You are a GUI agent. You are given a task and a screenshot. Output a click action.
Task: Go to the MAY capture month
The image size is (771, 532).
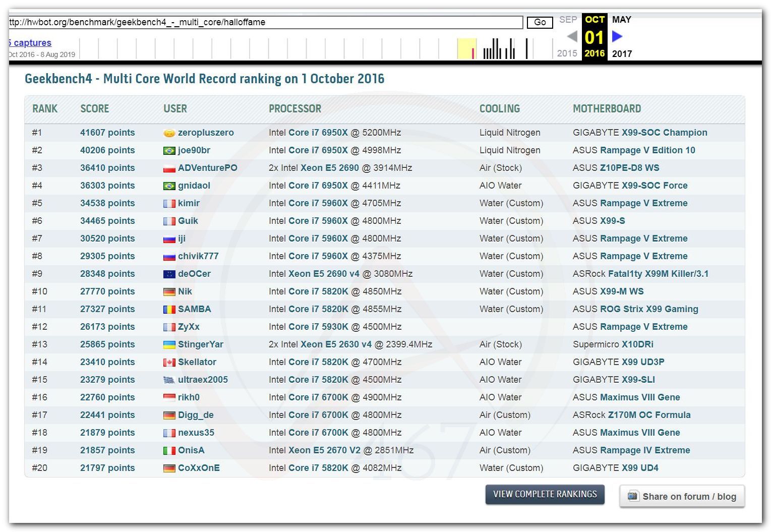click(621, 20)
